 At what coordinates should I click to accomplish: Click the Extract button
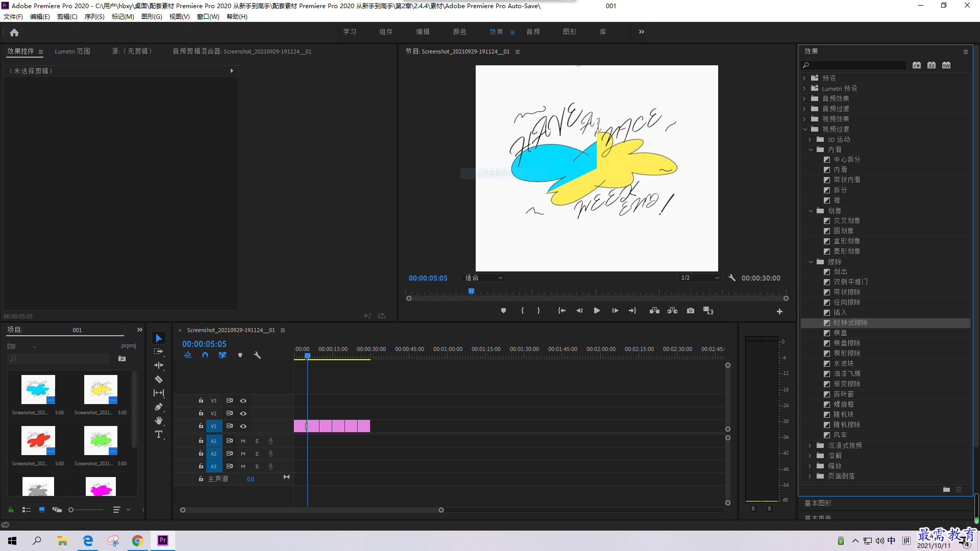(x=672, y=311)
